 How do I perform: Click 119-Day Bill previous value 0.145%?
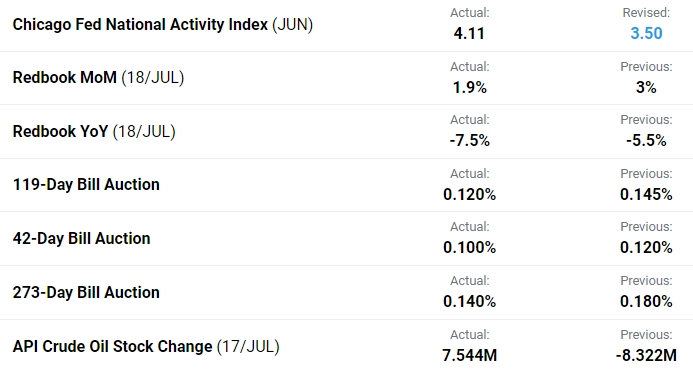pos(646,194)
